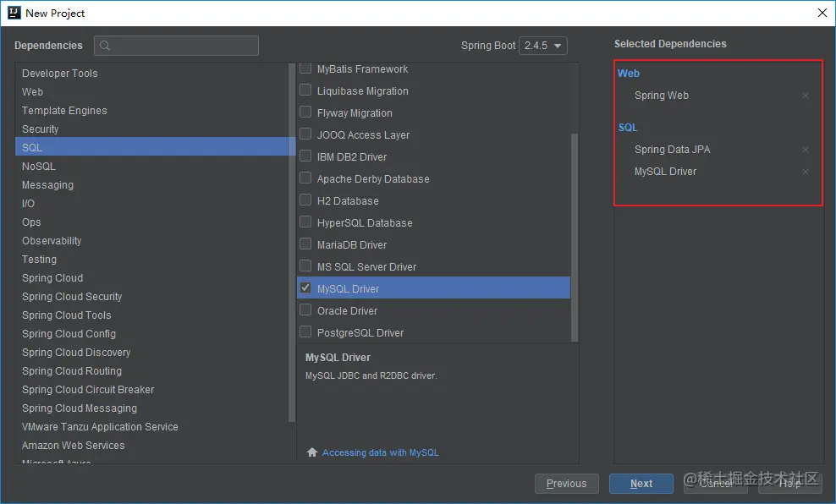
Task: Select the Spring Cloud Discovery category
Action: pyautogui.click(x=152, y=353)
